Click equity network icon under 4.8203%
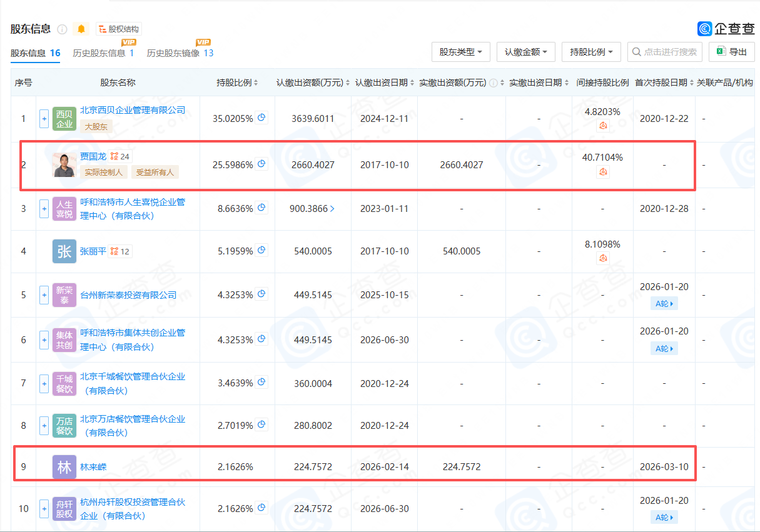The width and height of the screenshot is (760, 532). [x=603, y=126]
